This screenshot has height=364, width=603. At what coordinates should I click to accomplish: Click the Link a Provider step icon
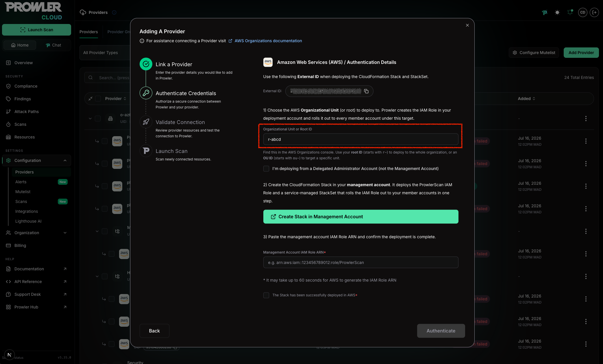point(146,64)
